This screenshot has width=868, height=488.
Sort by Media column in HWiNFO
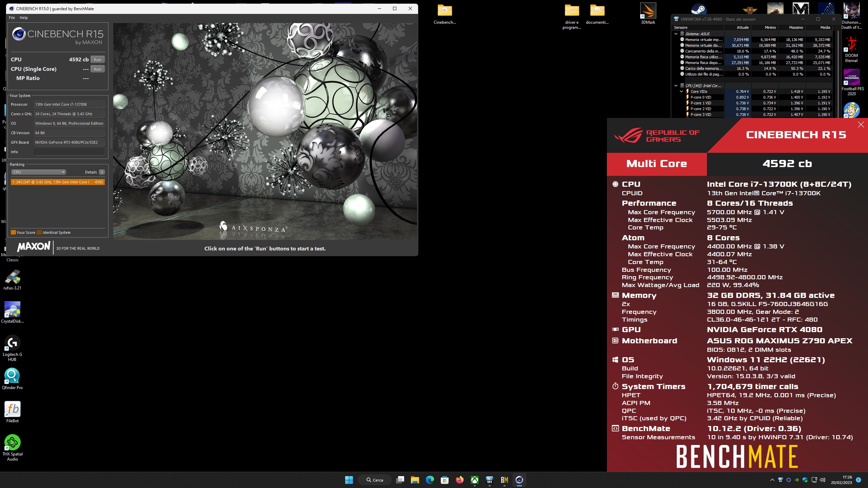click(x=819, y=27)
